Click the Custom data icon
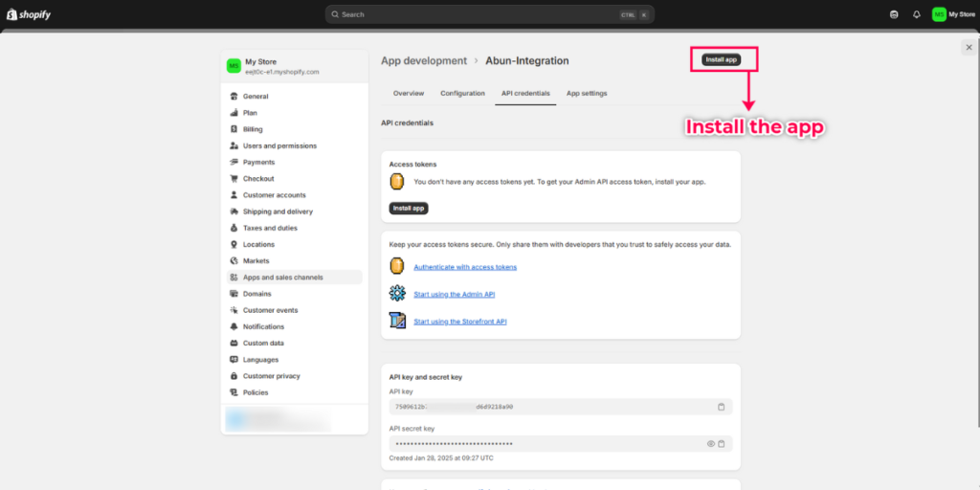This screenshot has width=980, height=490. click(x=234, y=344)
